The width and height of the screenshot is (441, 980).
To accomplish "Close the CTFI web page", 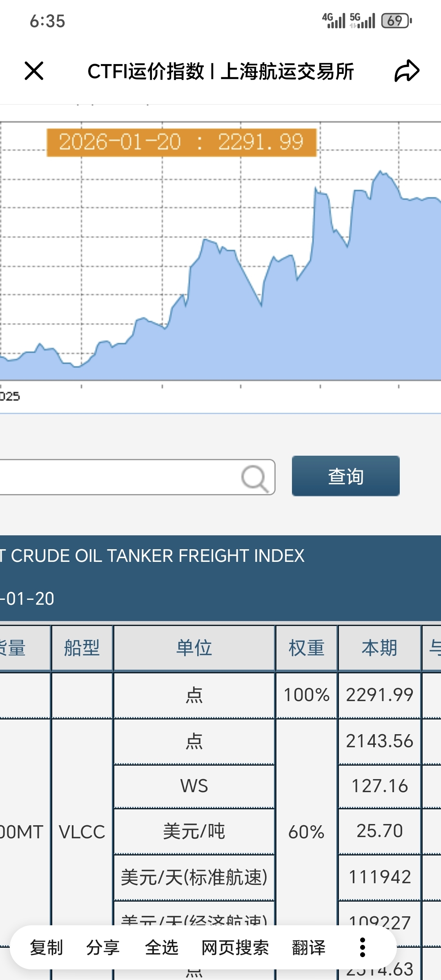I will [34, 71].
